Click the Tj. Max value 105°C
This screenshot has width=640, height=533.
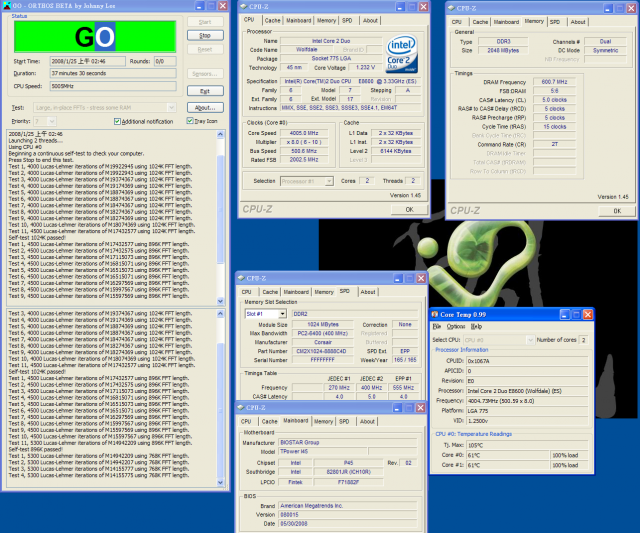point(527,445)
